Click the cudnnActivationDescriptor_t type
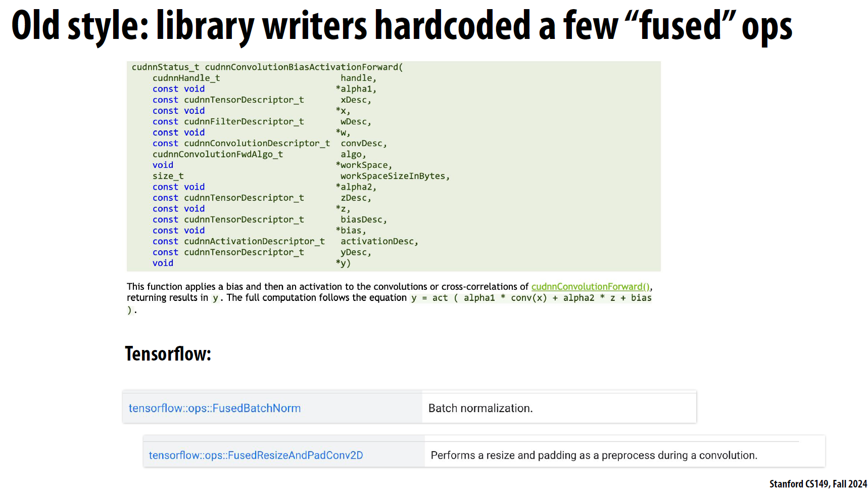 [254, 241]
